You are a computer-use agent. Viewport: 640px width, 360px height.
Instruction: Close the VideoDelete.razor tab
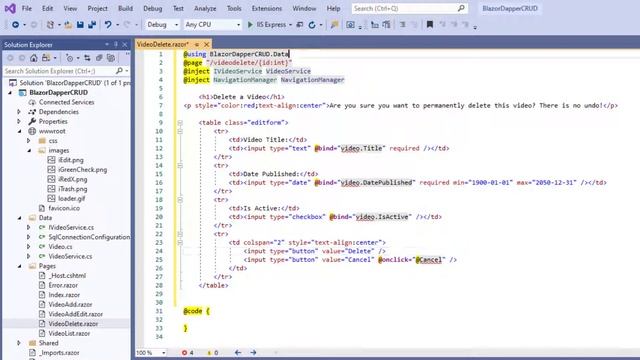tap(207, 44)
